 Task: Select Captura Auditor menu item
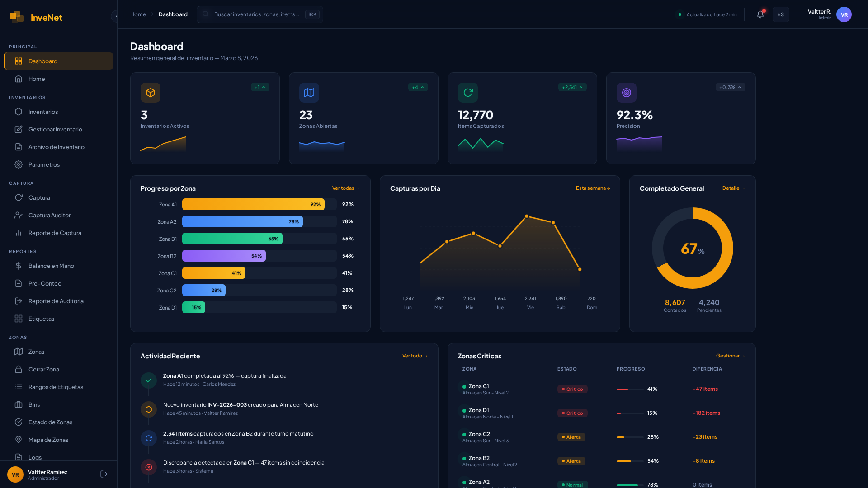pyautogui.click(x=49, y=215)
